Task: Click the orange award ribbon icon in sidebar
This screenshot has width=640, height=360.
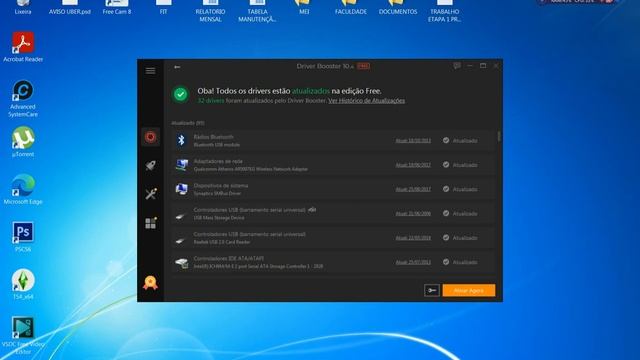Action: coord(150,282)
